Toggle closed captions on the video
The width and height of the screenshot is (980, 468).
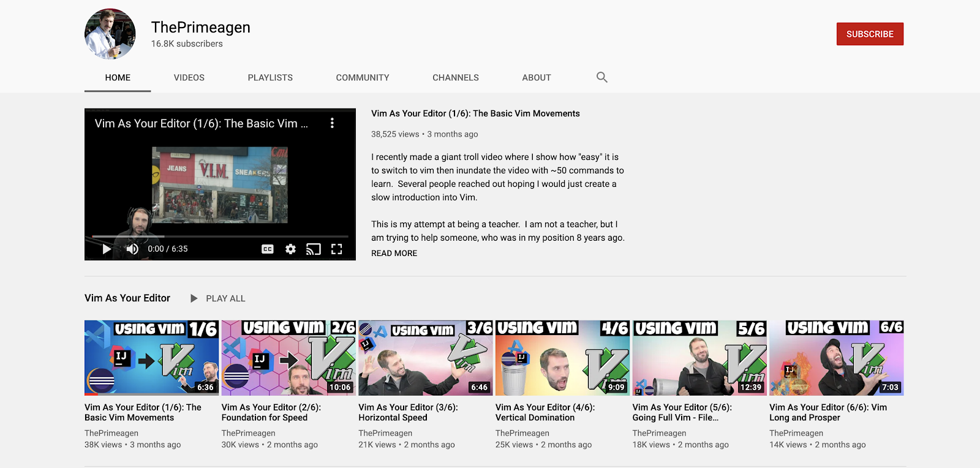pos(268,249)
